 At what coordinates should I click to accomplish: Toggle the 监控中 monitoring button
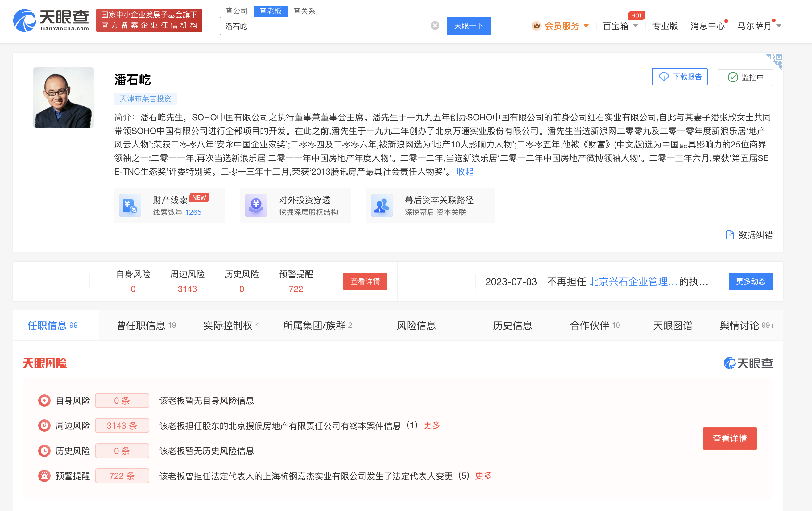pyautogui.click(x=745, y=77)
